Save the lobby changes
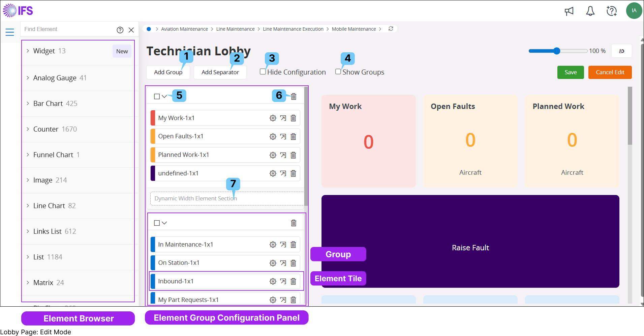 (571, 72)
